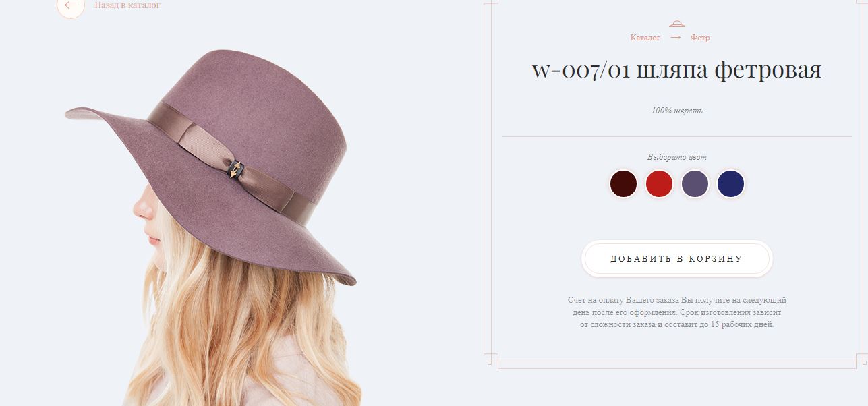The height and width of the screenshot is (406, 868).
Task: Go to the 'Каталог' breadcrumb
Action: (645, 38)
